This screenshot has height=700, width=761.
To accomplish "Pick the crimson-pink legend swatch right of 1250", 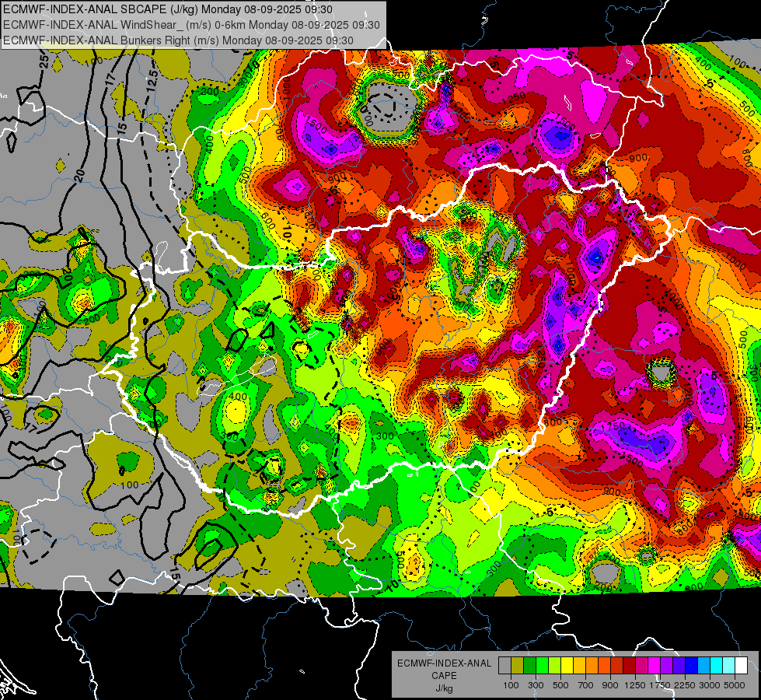I will [x=641, y=666].
